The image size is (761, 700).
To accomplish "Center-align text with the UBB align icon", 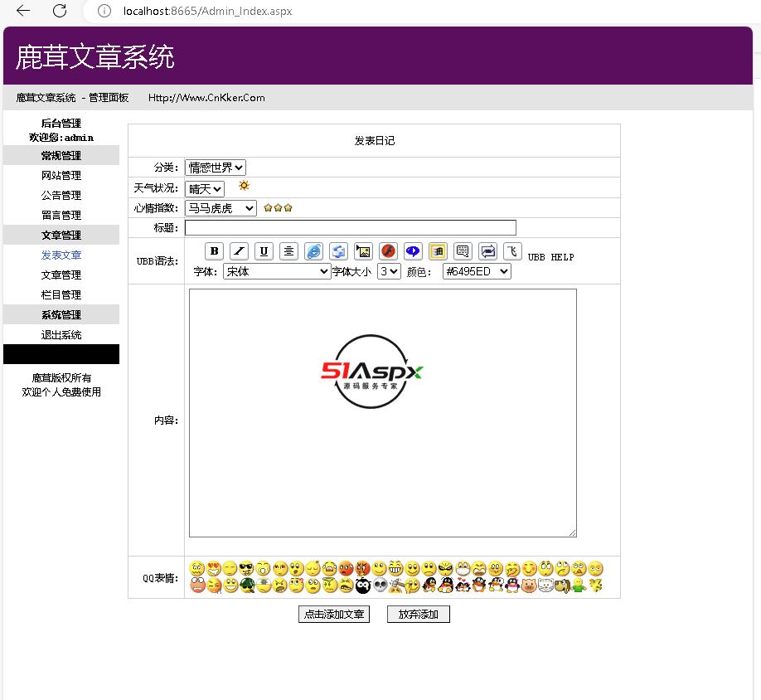I will (288, 251).
